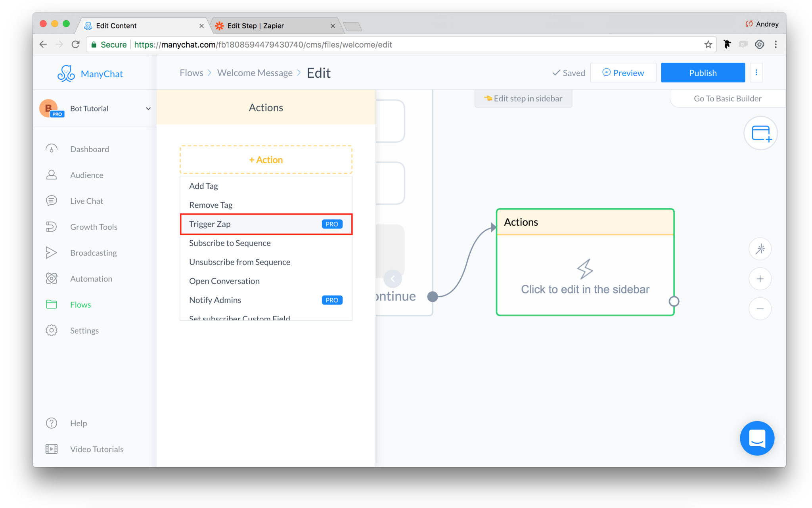Click the Bot Tutorial avatar
This screenshot has height=508, width=812.
pos(49,108)
